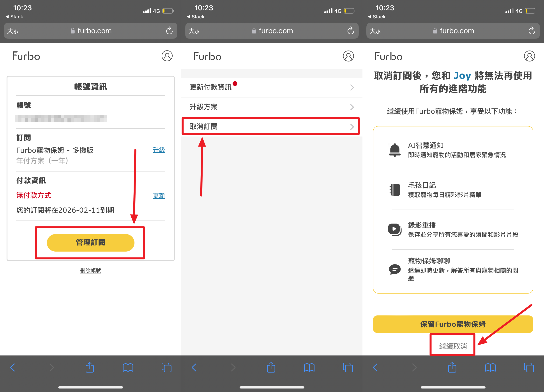Image resolution: width=544 pixels, height=392 pixels.
Task: Tap 獲取寵物每日精彩影片精華 description
Action: coord(445,195)
